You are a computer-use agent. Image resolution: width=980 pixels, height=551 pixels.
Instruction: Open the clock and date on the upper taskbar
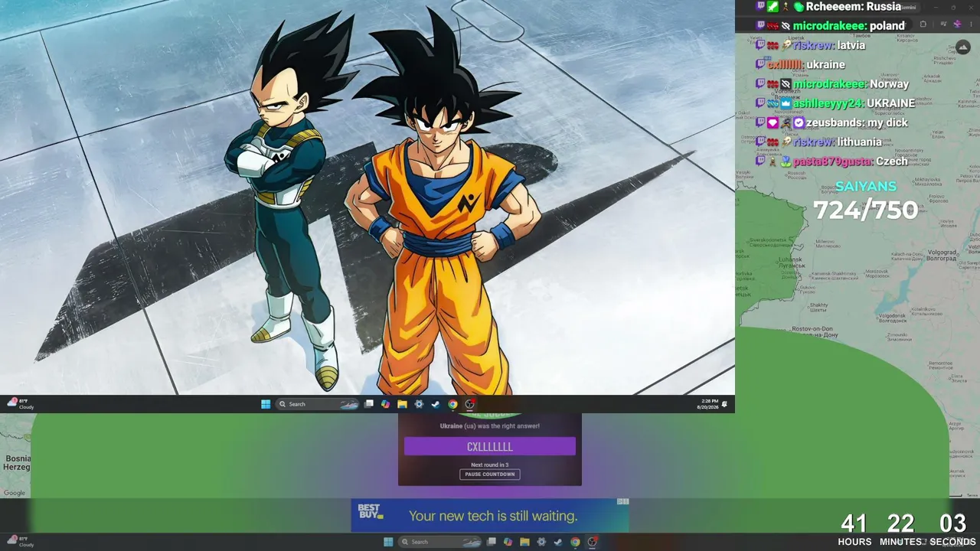706,404
